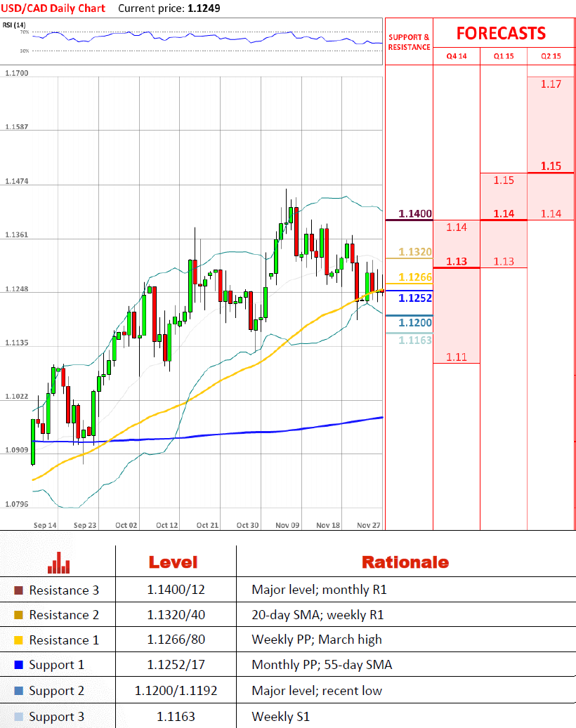Image resolution: width=576 pixels, height=728 pixels.
Task: Click the Nov 27 date axis label
Action: point(368,525)
